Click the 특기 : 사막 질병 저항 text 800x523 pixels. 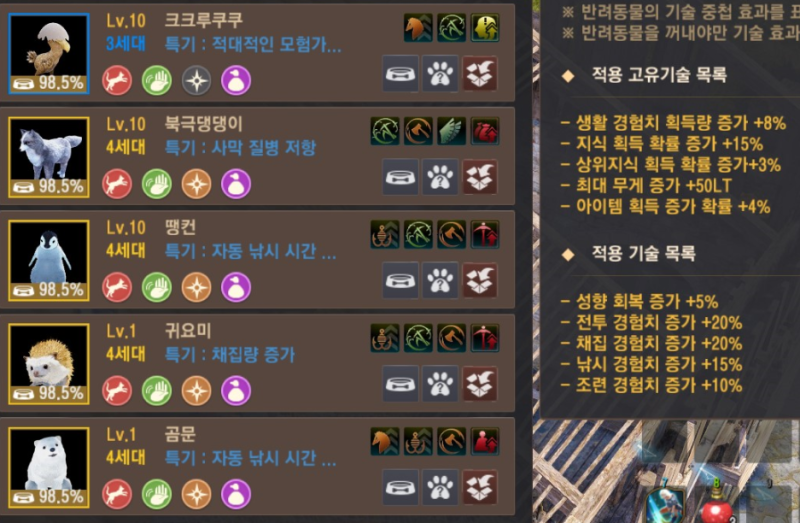[240, 148]
